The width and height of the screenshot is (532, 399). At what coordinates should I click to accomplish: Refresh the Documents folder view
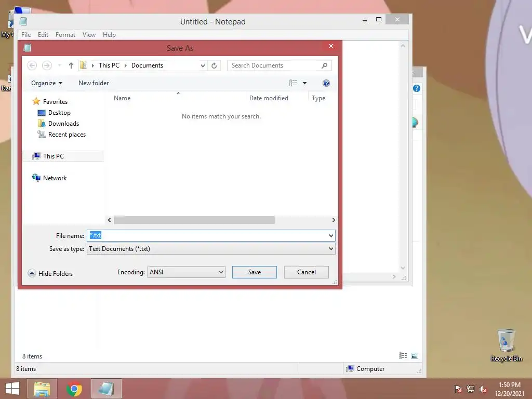point(214,65)
